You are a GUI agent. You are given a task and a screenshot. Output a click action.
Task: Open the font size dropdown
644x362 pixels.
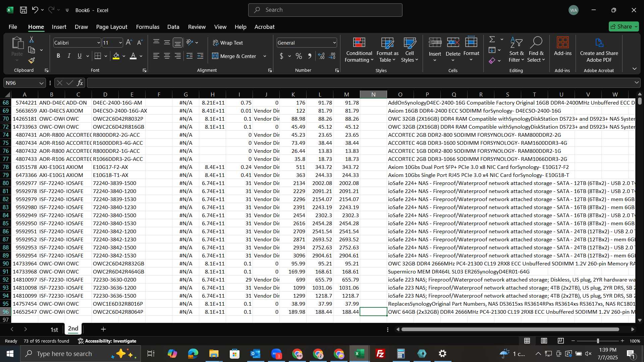tap(120, 43)
